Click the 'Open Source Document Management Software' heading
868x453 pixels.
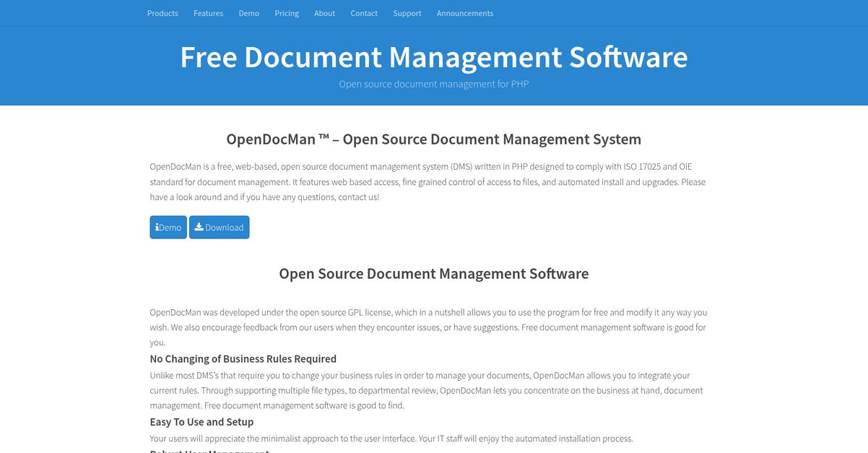pyautogui.click(x=433, y=273)
